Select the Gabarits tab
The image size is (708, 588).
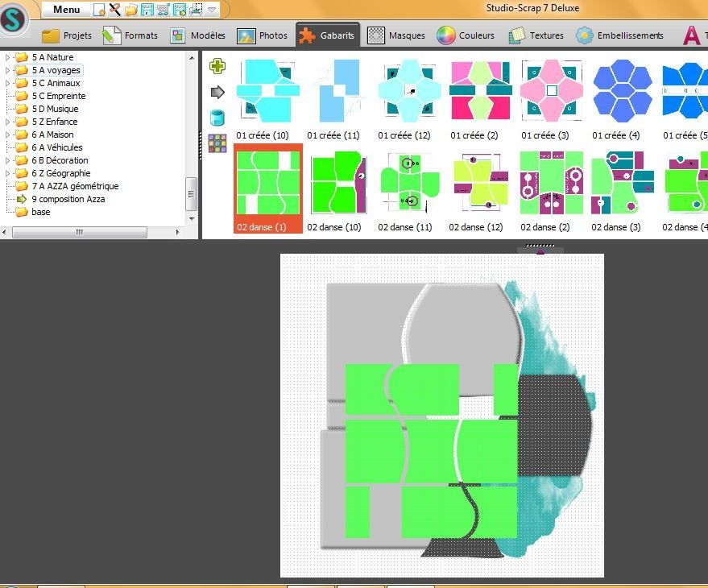point(327,35)
